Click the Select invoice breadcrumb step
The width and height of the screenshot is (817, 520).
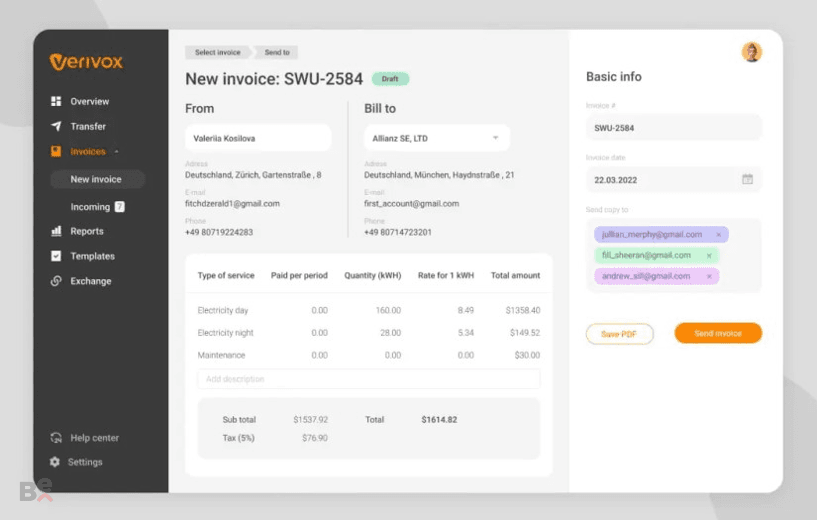click(218, 52)
